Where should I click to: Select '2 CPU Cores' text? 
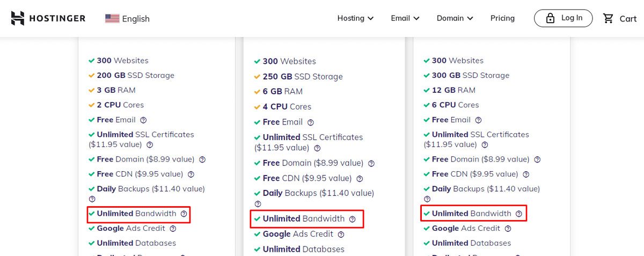pos(120,105)
